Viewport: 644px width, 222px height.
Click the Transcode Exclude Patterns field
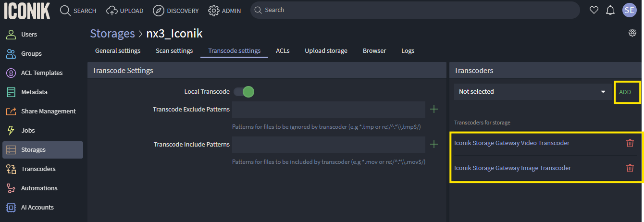(x=329, y=110)
